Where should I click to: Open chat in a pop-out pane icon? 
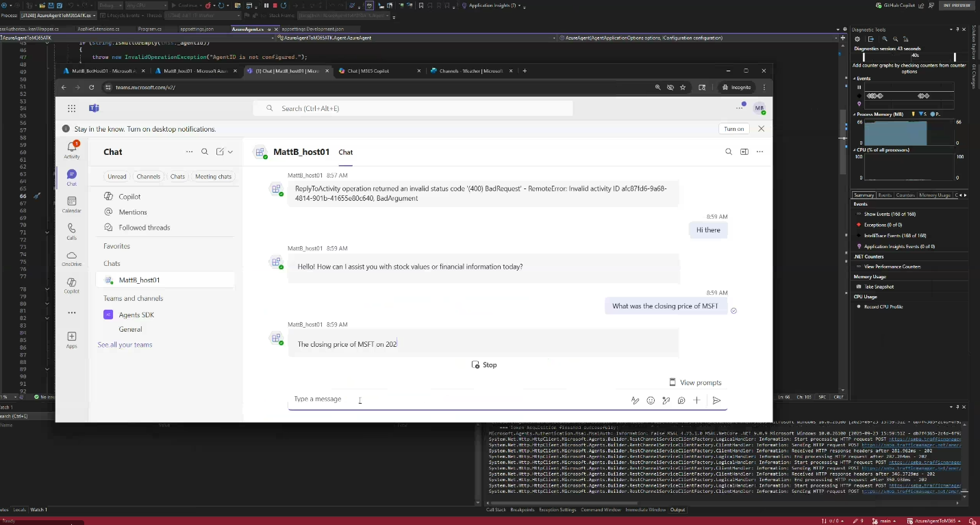744,152
